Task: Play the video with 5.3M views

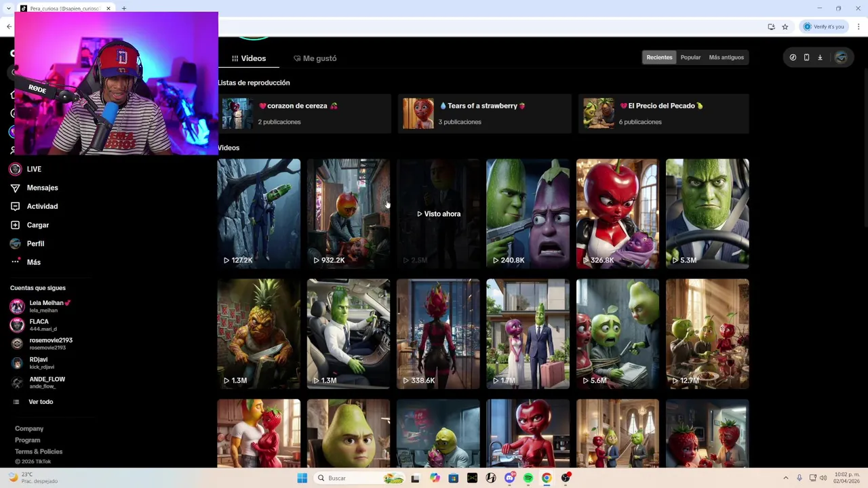Action: pyautogui.click(x=707, y=213)
